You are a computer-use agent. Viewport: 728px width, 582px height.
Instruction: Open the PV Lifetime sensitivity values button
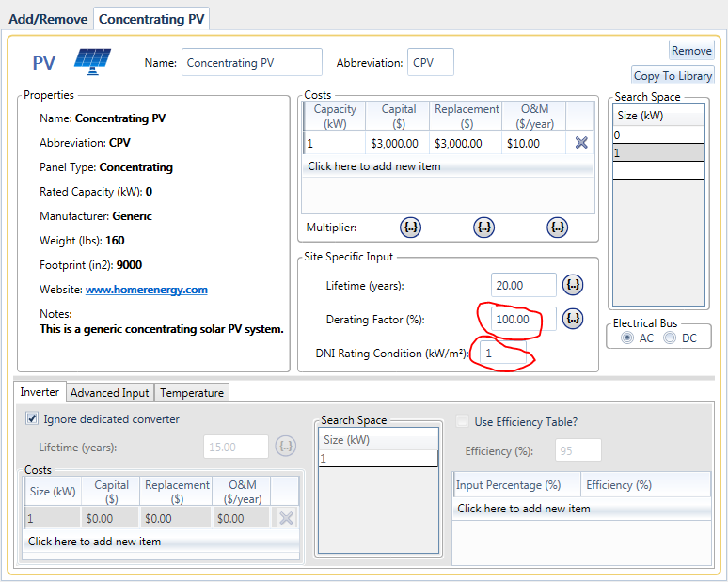[572, 285]
